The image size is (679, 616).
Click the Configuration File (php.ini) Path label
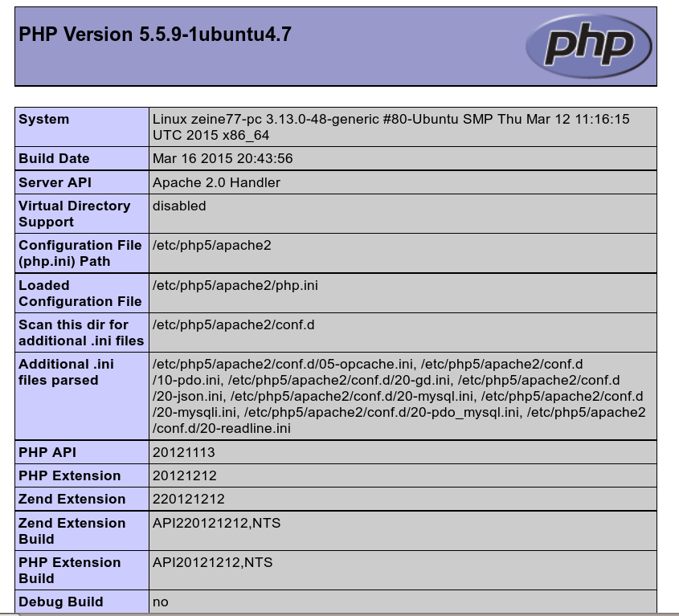[80, 253]
